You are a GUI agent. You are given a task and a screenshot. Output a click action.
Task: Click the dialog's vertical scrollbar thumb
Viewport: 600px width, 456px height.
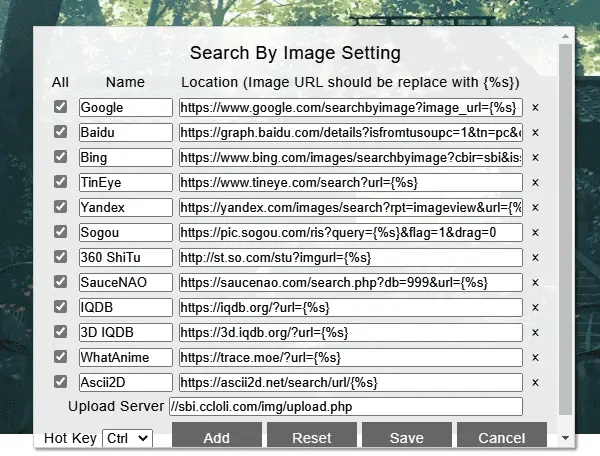(566, 230)
